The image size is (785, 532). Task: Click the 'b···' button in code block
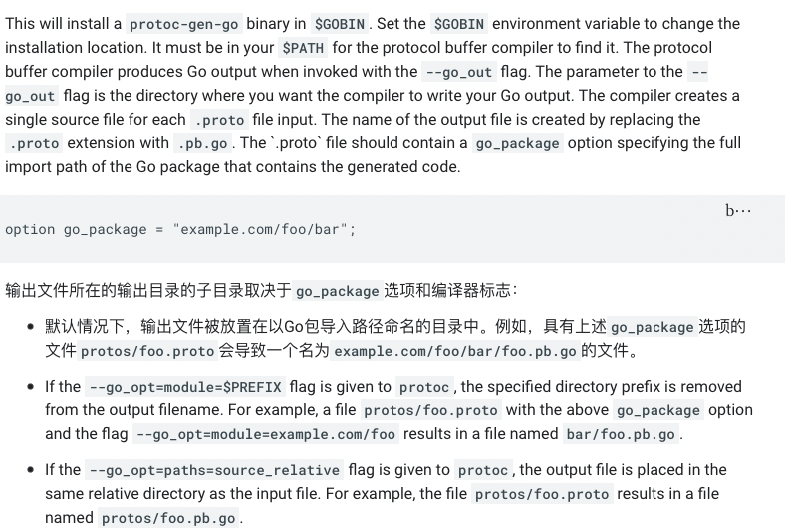coord(738,211)
